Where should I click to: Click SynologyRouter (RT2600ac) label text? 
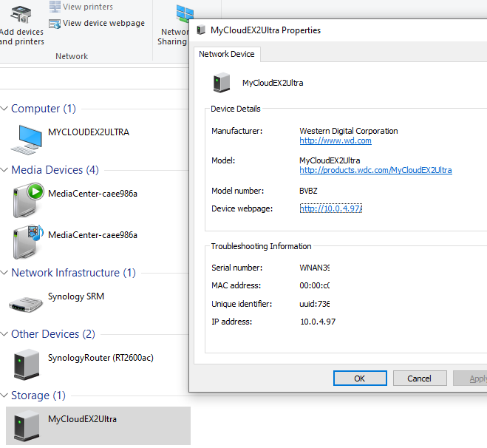pos(101,358)
